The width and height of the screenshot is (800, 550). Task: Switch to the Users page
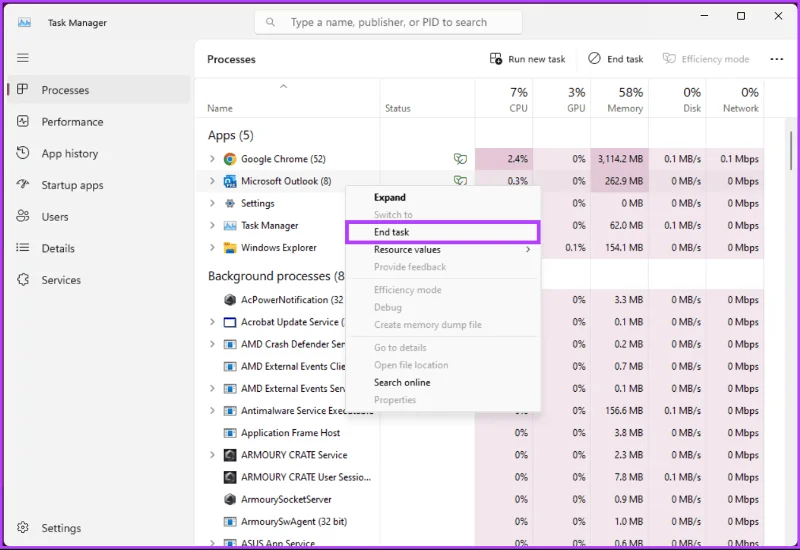[x=98, y=217]
